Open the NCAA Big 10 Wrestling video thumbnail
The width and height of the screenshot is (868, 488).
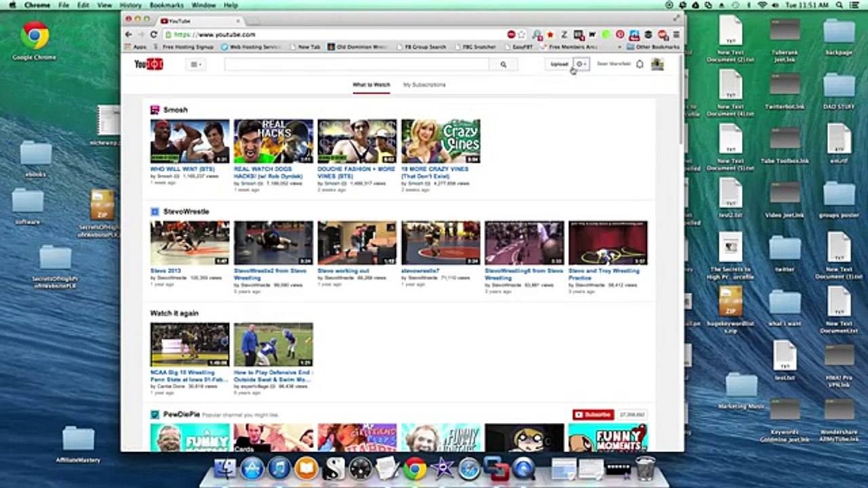(x=190, y=344)
